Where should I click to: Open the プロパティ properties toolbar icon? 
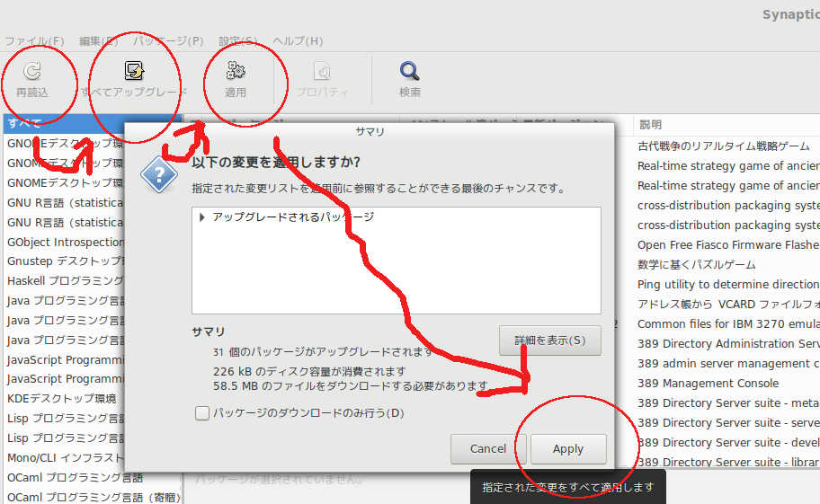point(322,71)
